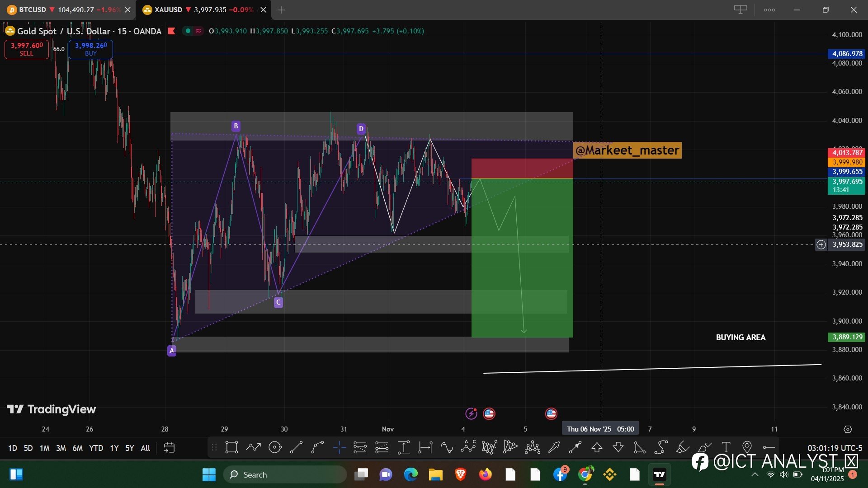Image resolution: width=868 pixels, height=488 pixels.
Task: Open price scale settings gear
Action: [848, 429]
